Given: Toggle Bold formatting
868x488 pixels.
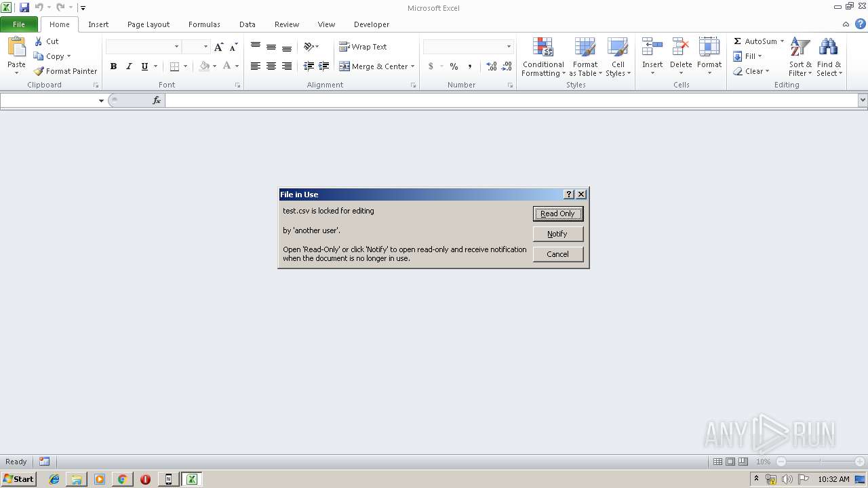Looking at the screenshot, I should tap(113, 66).
